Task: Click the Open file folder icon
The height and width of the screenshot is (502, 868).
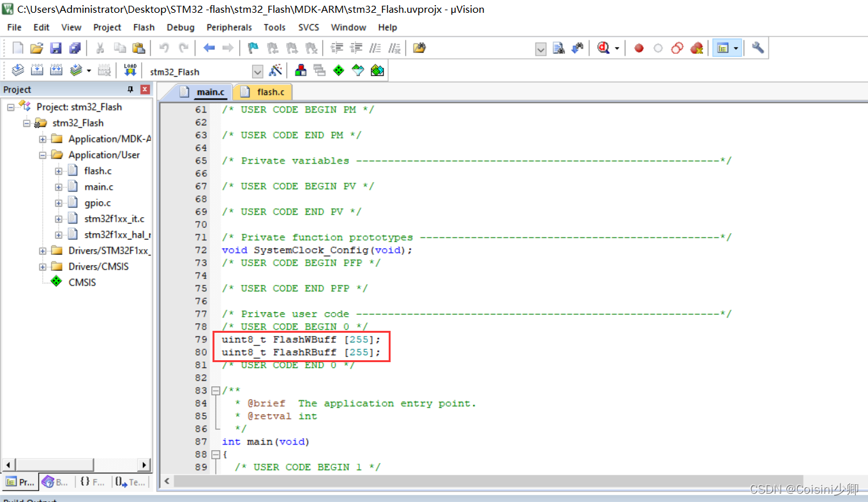Action: [37, 48]
